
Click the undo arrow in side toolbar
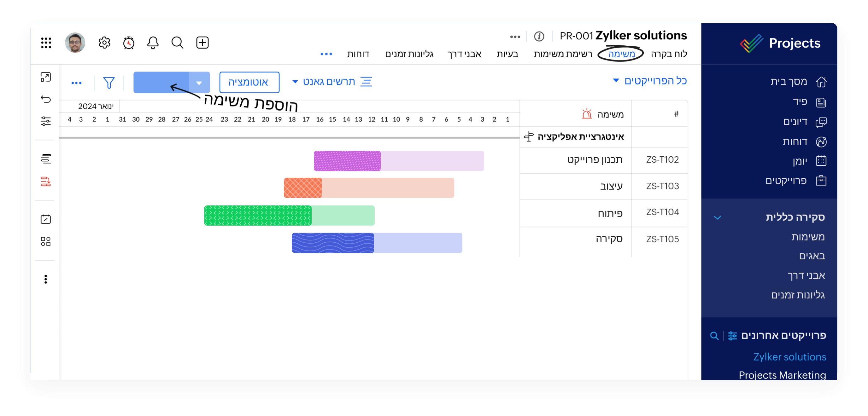pyautogui.click(x=46, y=99)
